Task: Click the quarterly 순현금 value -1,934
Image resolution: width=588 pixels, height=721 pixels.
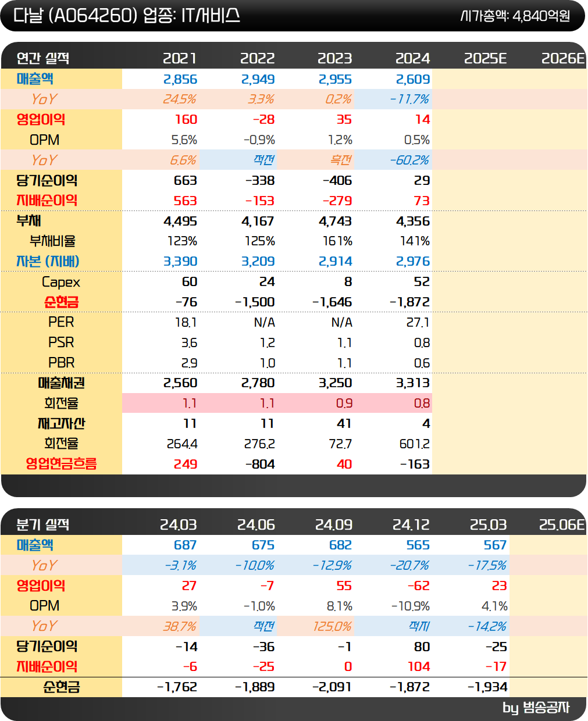Action: [x=487, y=687]
